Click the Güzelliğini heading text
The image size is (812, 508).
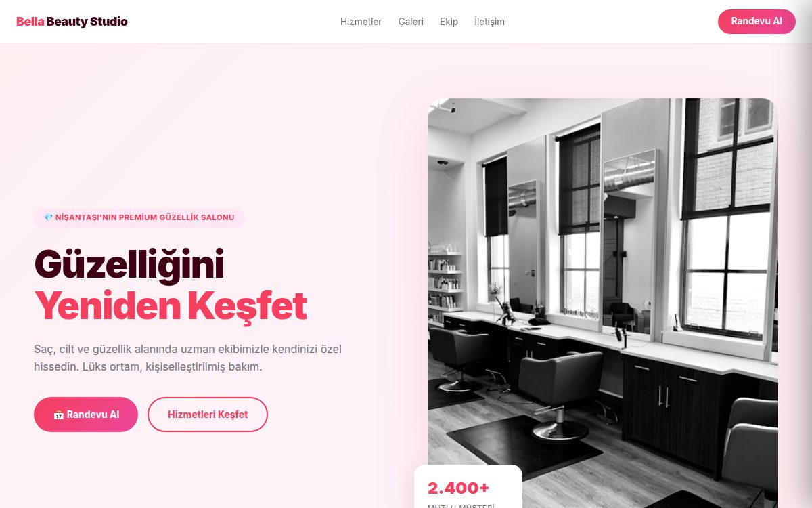129,264
